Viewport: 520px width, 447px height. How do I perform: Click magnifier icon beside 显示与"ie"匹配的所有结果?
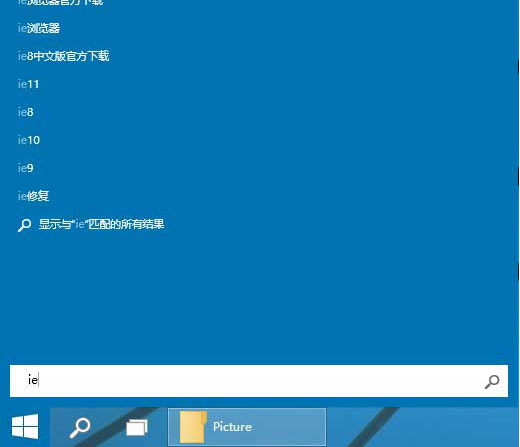tap(24, 225)
